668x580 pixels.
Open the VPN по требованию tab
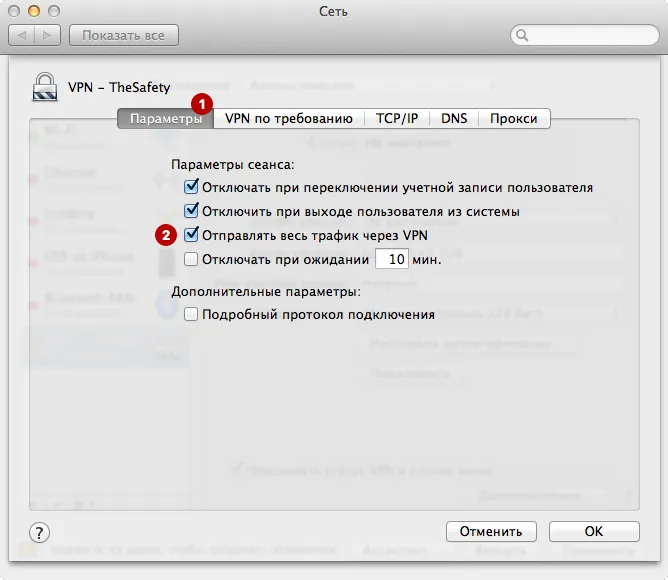pyautogui.click(x=289, y=118)
